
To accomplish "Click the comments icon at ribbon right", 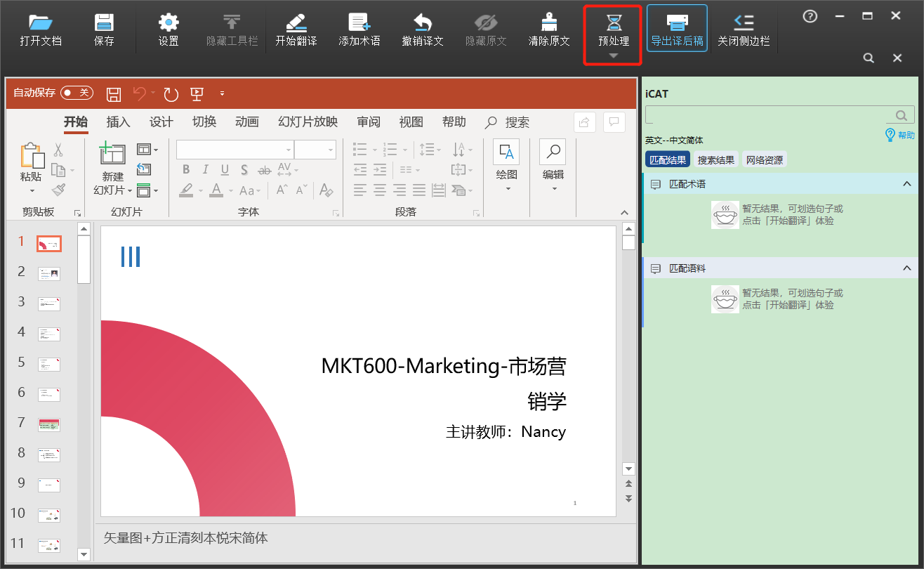I will 614,122.
